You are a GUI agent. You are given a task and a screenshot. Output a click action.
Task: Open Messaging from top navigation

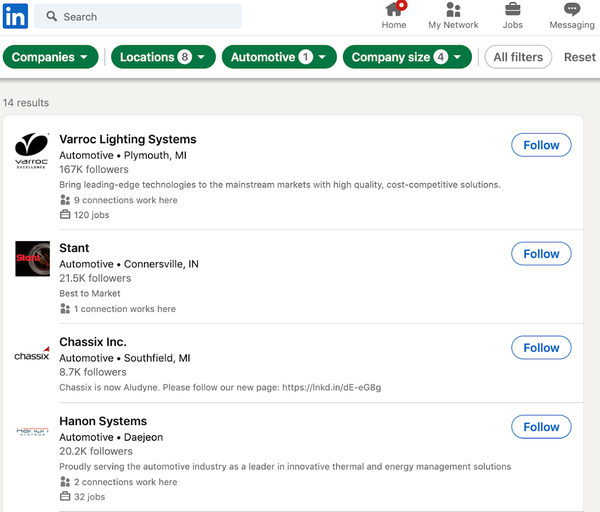tap(572, 16)
